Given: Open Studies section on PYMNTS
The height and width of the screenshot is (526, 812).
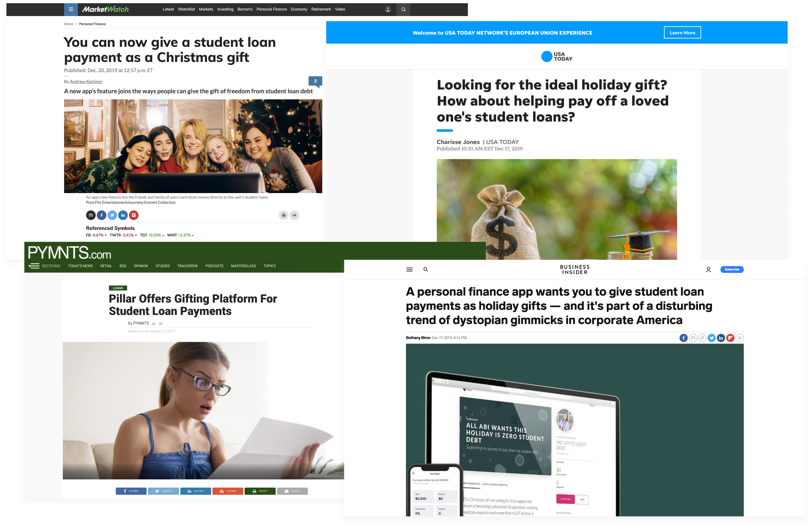Looking at the screenshot, I should click(x=163, y=266).
